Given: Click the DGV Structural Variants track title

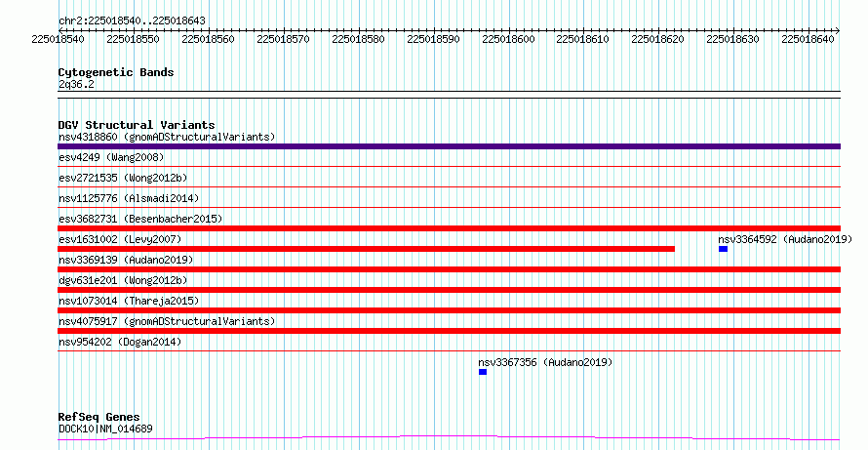Looking at the screenshot, I should click(137, 125).
